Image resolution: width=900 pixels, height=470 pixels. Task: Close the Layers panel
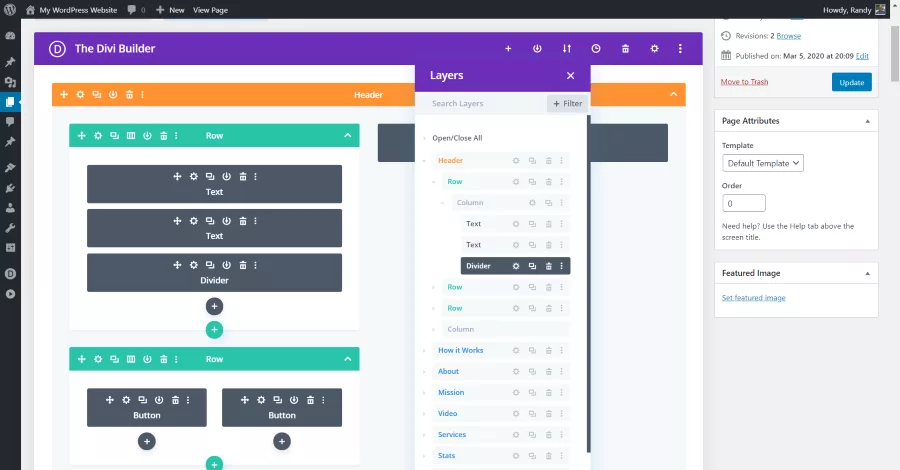(x=571, y=76)
